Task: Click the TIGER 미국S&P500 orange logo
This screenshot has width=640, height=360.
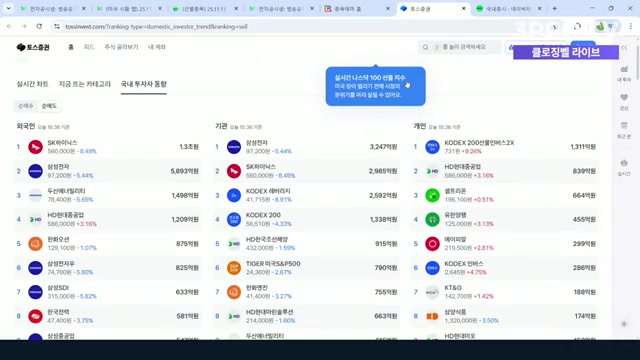Action: click(x=234, y=268)
